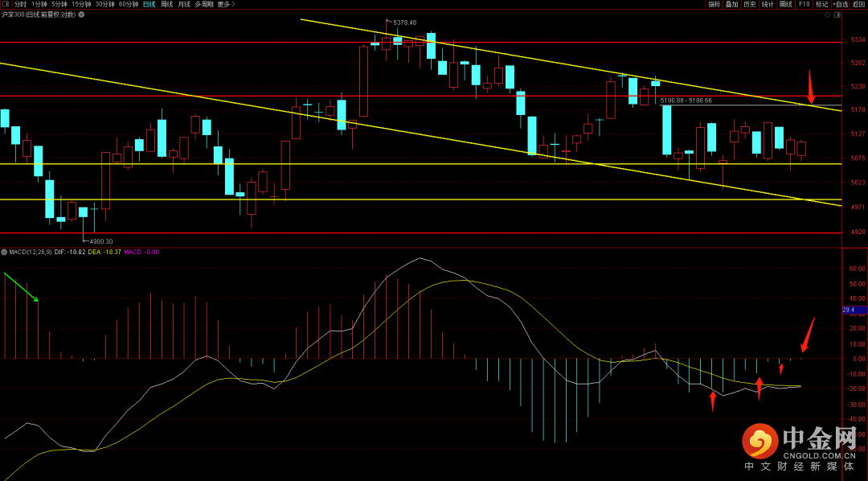868x481 pixels.
Task: Select the 周线 weekly chart tab
Action: coord(166,4)
